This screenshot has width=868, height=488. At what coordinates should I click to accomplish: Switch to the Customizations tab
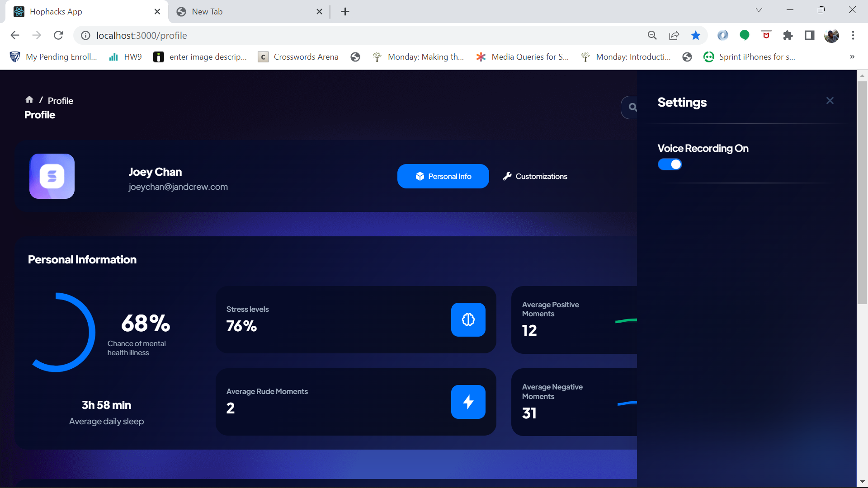535,176
